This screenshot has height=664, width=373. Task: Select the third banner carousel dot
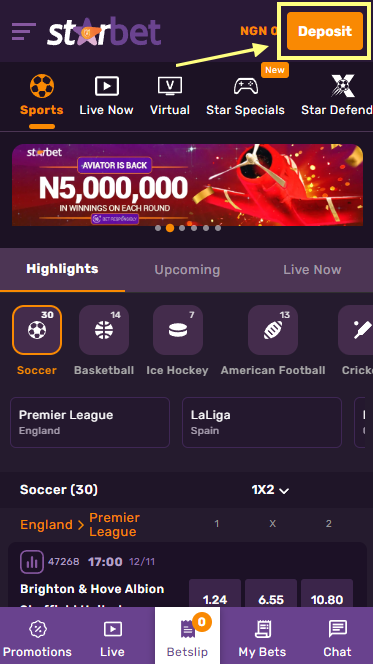(x=182, y=228)
